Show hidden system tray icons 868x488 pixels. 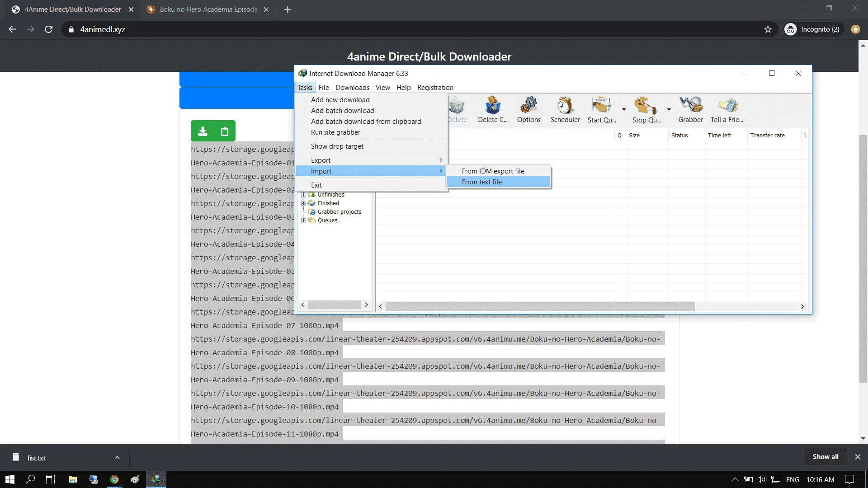tap(735, 479)
